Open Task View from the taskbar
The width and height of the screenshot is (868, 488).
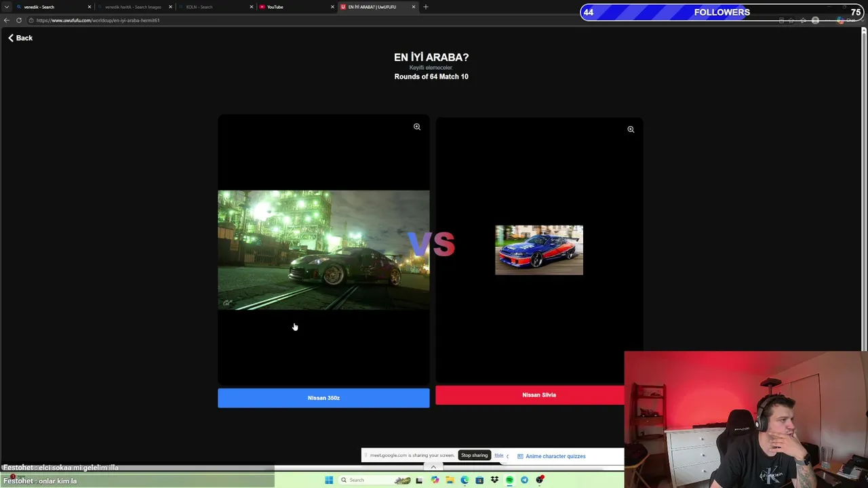coord(419,480)
